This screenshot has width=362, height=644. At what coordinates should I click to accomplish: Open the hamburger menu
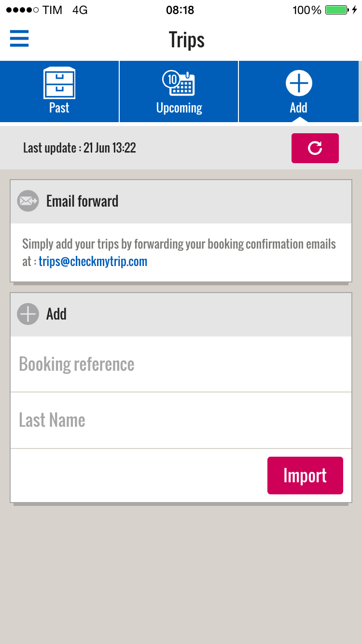pyautogui.click(x=19, y=39)
